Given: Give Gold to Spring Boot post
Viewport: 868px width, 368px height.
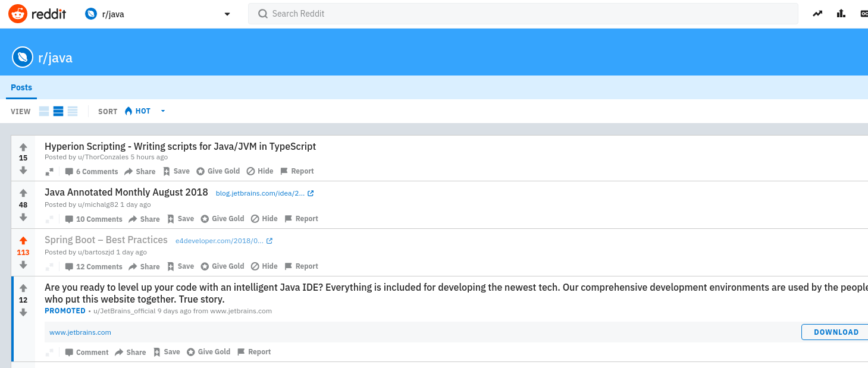Looking at the screenshot, I should (223, 266).
